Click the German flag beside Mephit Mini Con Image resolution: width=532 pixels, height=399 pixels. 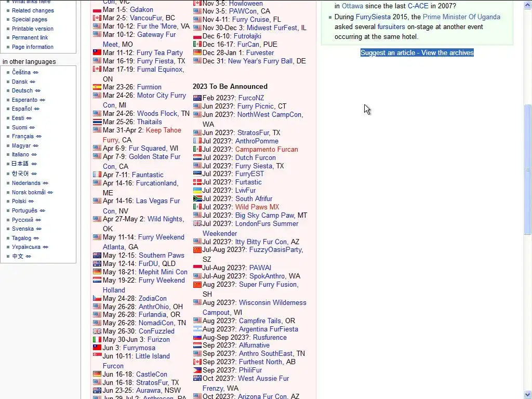click(97, 272)
